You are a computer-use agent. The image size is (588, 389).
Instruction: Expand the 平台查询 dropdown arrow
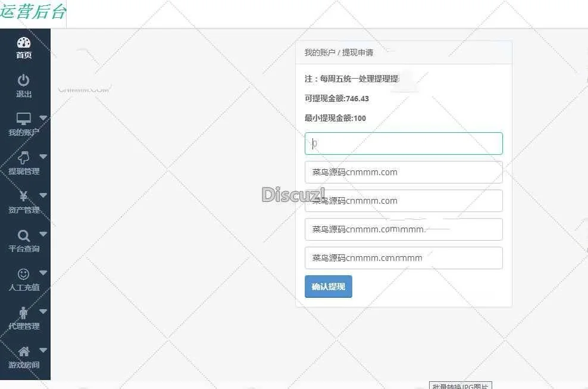pos(43,234)
